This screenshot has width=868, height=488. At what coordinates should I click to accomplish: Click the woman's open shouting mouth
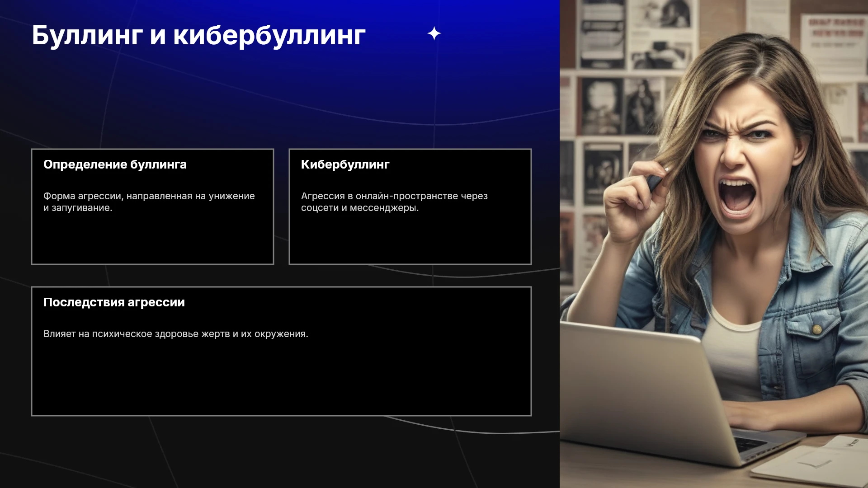coord(738,197)
